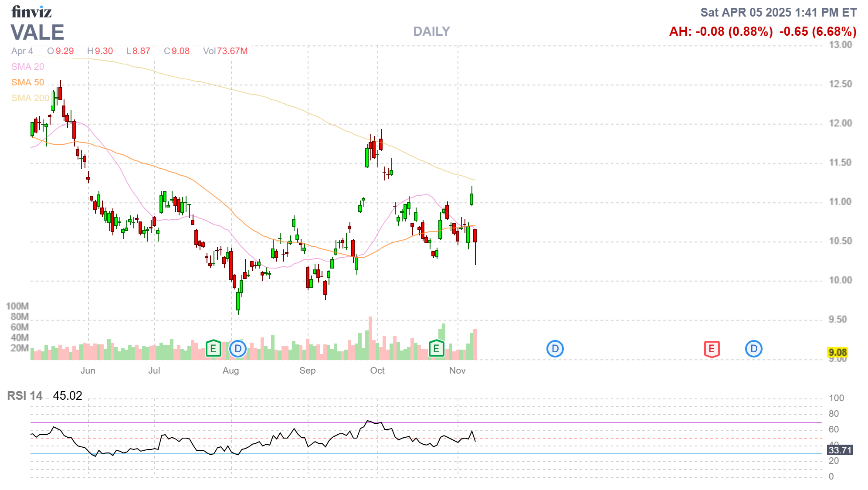This screenshot has height=490, width=868.
Task: Click the SMA 50 legend label
Action: pyautogui.click(x=27, y=82)
